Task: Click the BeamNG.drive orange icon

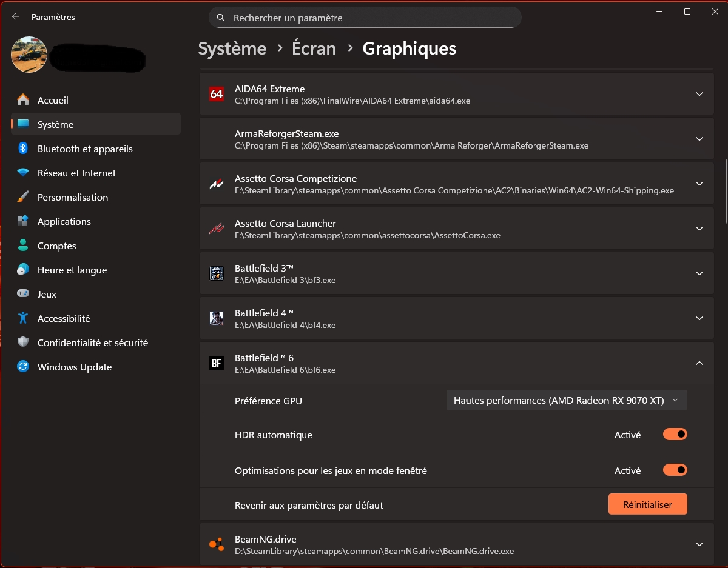Action: (x=217, y=544)
